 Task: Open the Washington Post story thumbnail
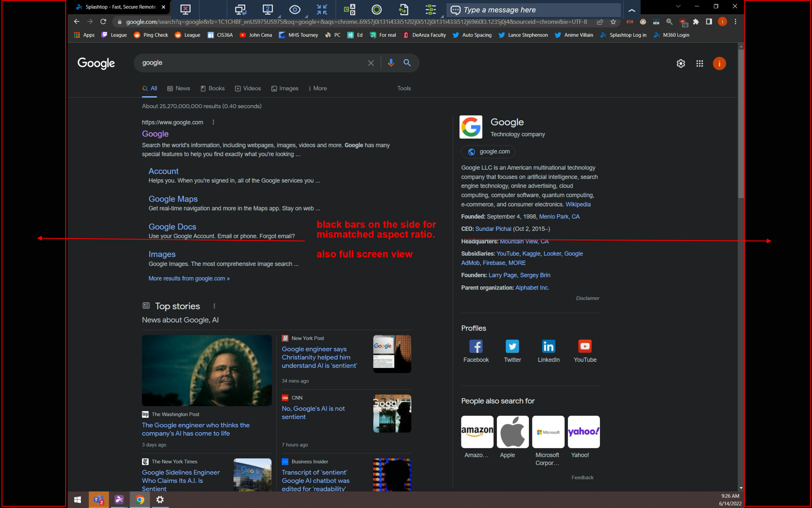[x=207, y=370]
